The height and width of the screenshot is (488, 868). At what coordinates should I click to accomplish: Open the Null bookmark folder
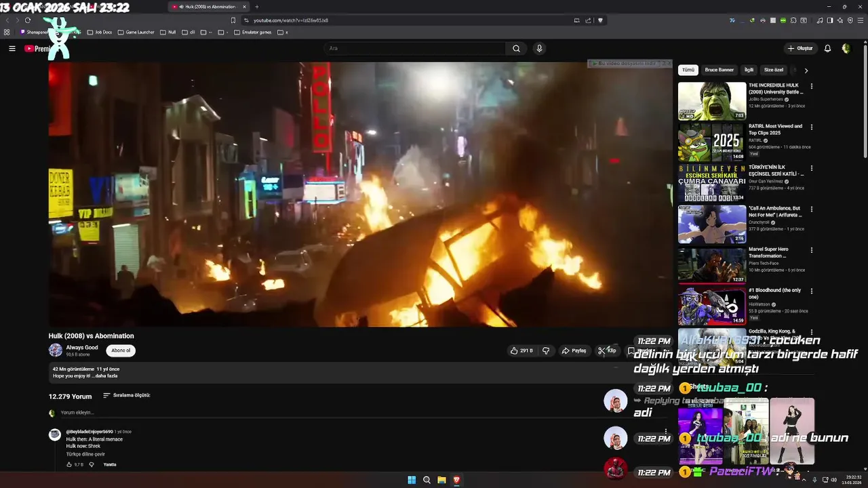tap(168, 32)
